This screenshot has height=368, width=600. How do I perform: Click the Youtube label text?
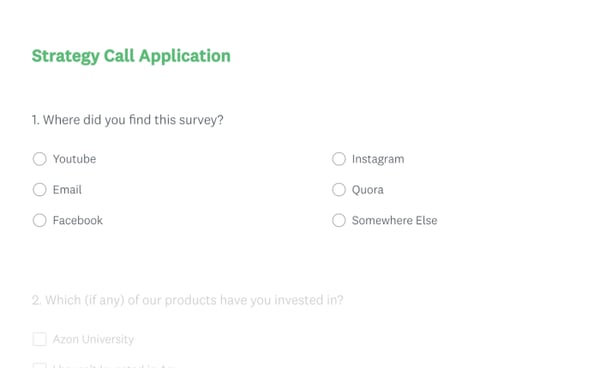point(74,159)
